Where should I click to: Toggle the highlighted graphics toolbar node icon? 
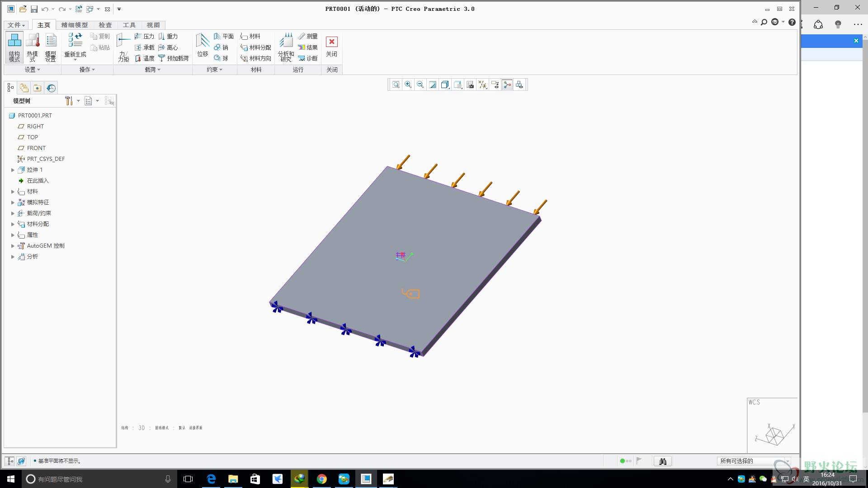pos(507,84)
